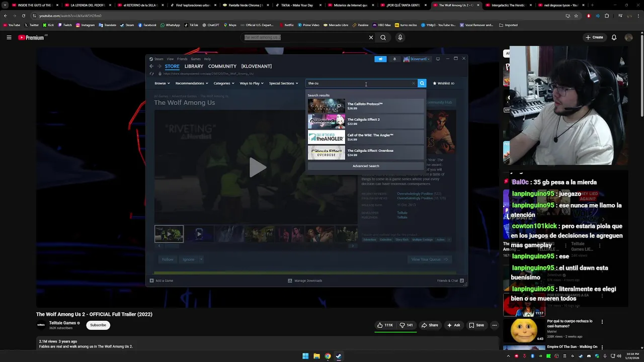This screenshot has height=362, width=644.
Task: Switch to Steam STORE tab
Action: pos(172,66)
